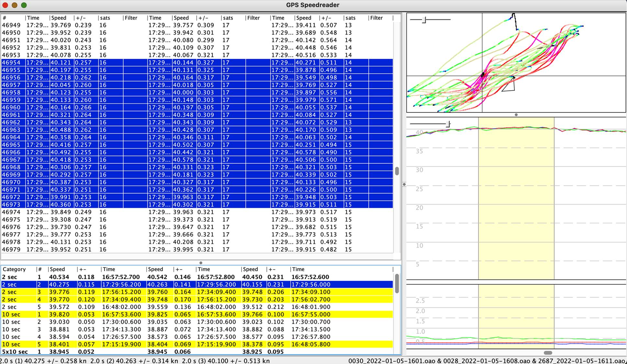
Task: Click the map zoom slider handle
Action: tap(424, 20)
